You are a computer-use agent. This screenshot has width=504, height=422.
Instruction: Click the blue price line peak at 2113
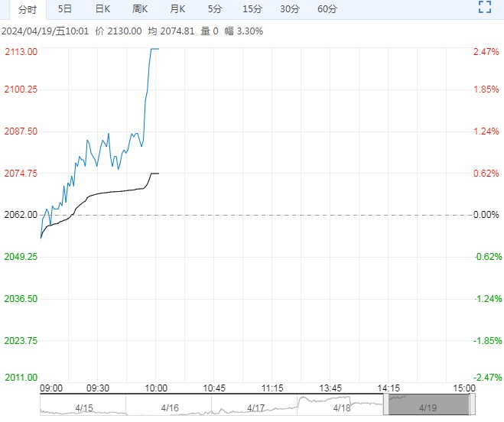point(154,49)
